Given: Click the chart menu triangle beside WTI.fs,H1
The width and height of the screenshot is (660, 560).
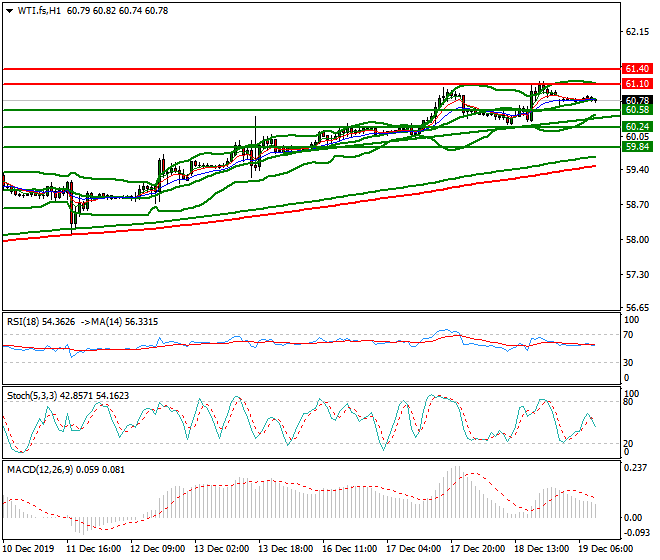Looking at the screenshot, I should 9,11.
